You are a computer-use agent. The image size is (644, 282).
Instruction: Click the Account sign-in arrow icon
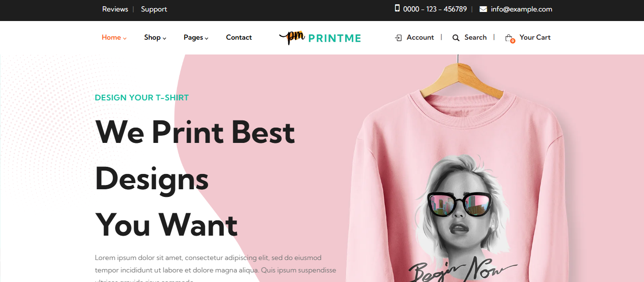pos(398,38)
